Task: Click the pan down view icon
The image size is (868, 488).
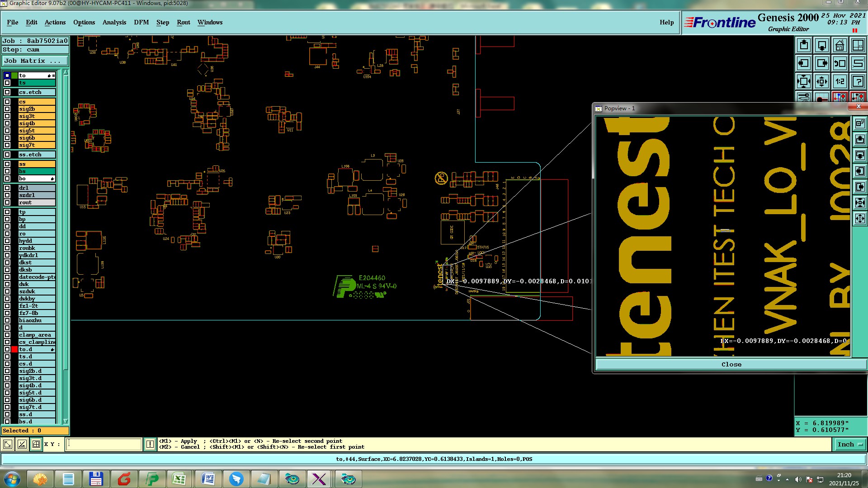Action: [x=822, y=45]
